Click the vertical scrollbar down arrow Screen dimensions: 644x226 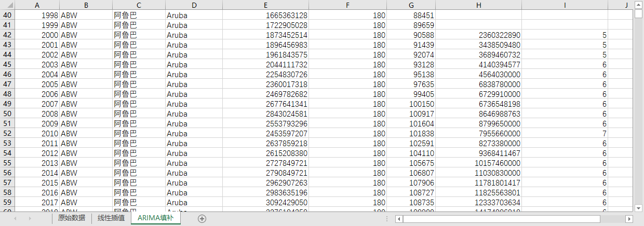(x=639, y=208)
